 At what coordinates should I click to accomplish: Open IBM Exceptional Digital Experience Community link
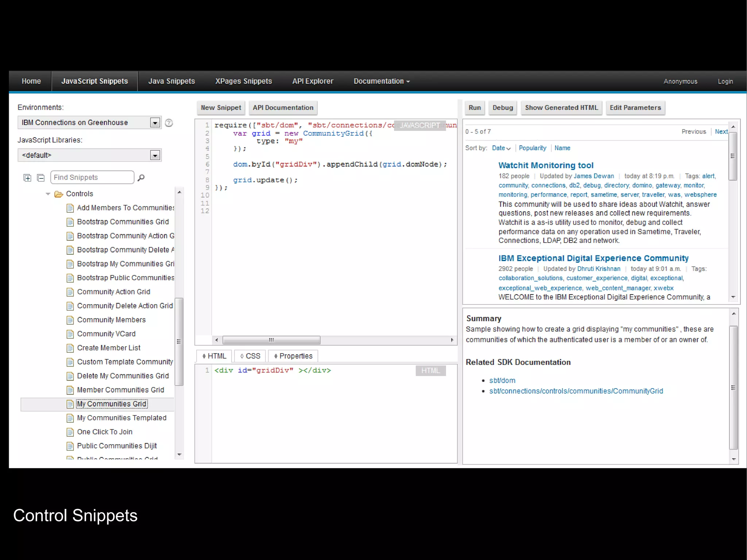[593, 258]
